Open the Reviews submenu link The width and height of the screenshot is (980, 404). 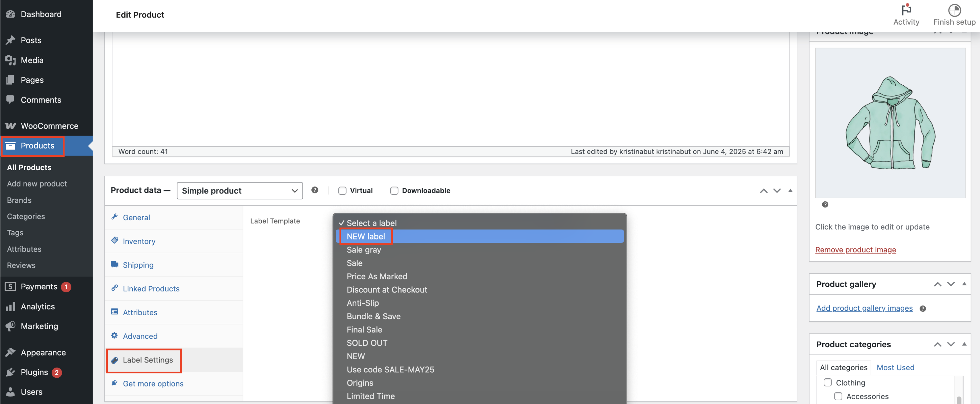point(21,265)
